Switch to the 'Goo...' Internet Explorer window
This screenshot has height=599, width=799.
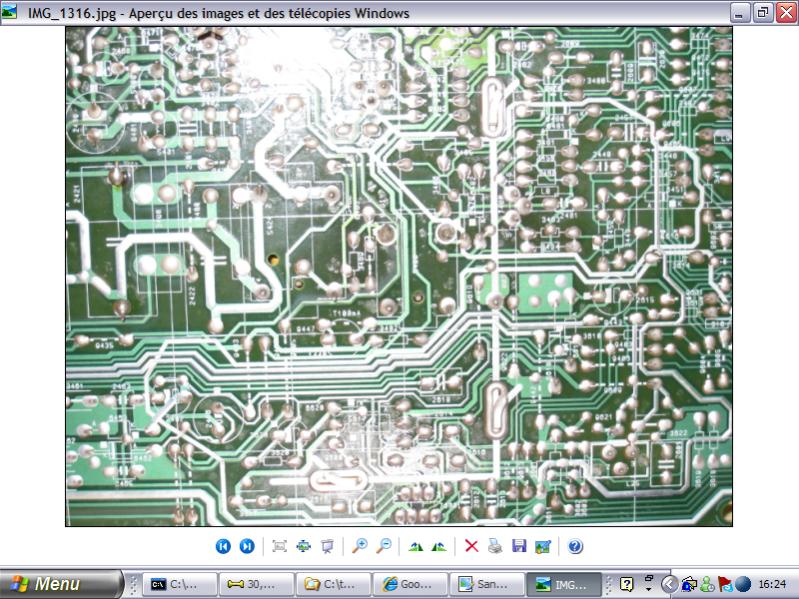411,584
